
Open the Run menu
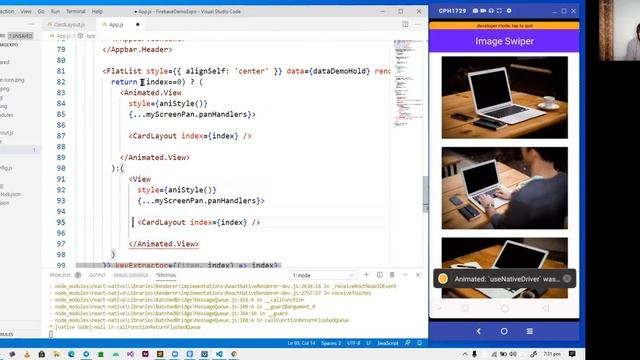55,11
